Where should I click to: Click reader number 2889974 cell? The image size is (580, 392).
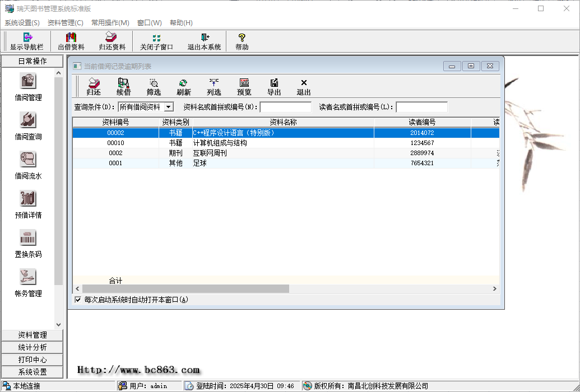(x=422, y=153)
